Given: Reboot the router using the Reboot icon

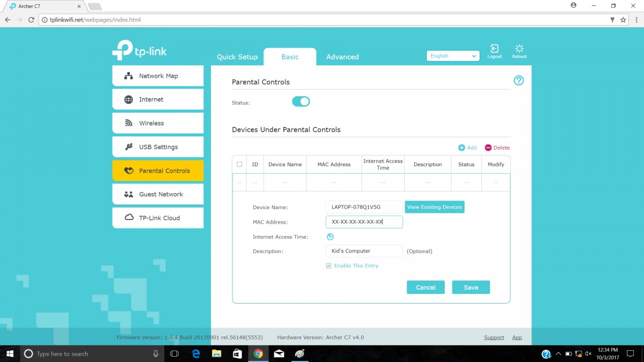Looking at the screenshot, I should (519, 50).
